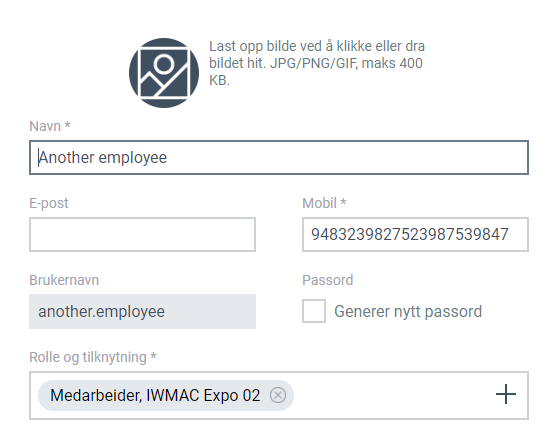Select the Medarbeider, IWMAC Expo 02 chip
This screenshot has width=559, height=441.
(x=155, y=395)
